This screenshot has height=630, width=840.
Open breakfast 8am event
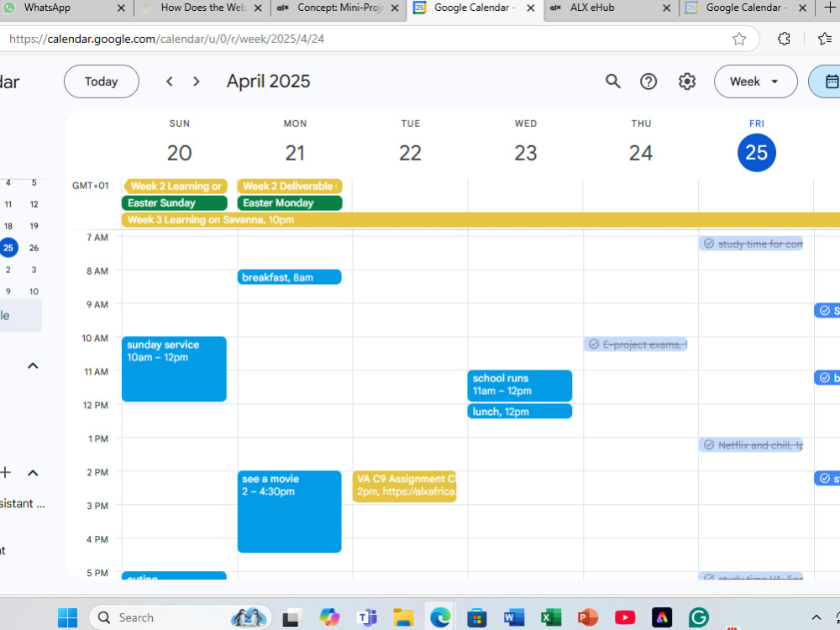coord(289,277)
